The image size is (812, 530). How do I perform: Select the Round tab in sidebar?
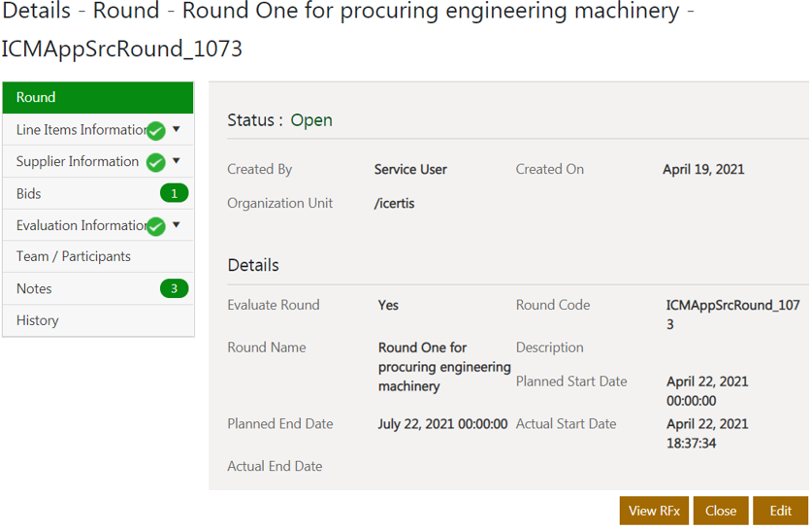tap(98, 97)
